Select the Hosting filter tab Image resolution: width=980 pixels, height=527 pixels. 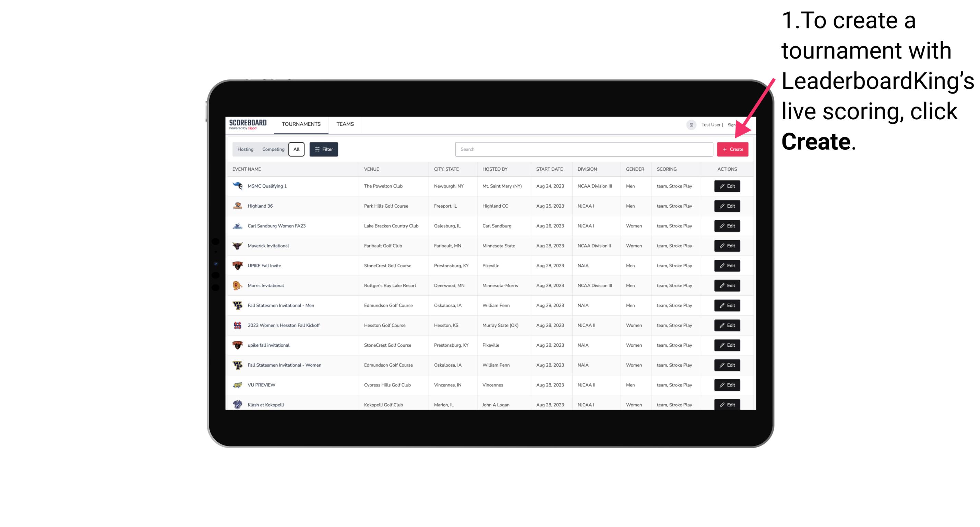(x=246, y=149)
